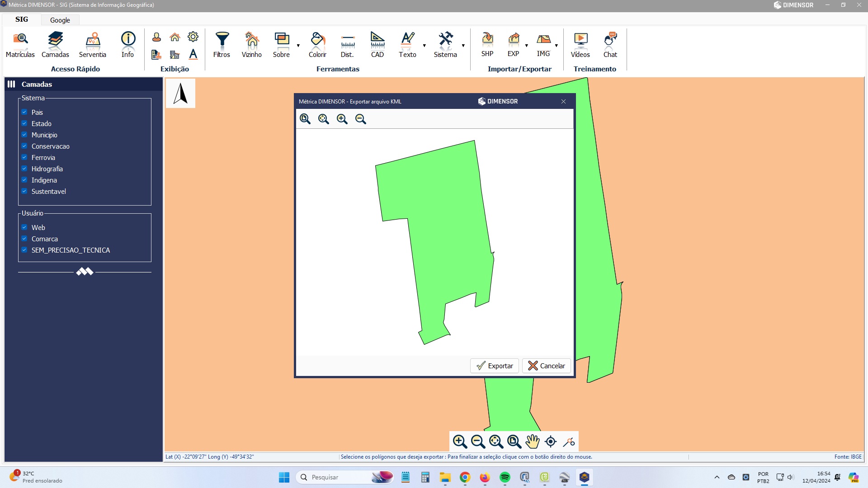Click the weather widget on the taskbar
This screenshot has width=868, height=488.
click(36, 477)
